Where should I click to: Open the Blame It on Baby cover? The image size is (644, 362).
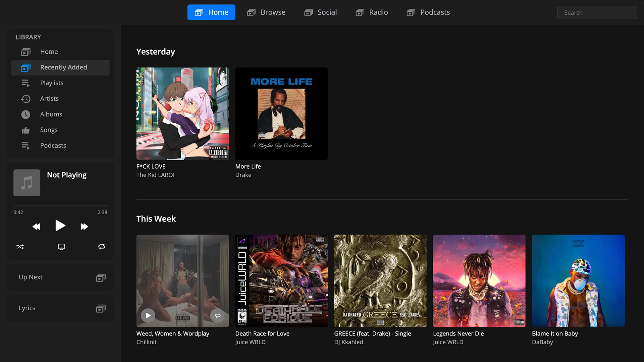click(x=578, y=281)
